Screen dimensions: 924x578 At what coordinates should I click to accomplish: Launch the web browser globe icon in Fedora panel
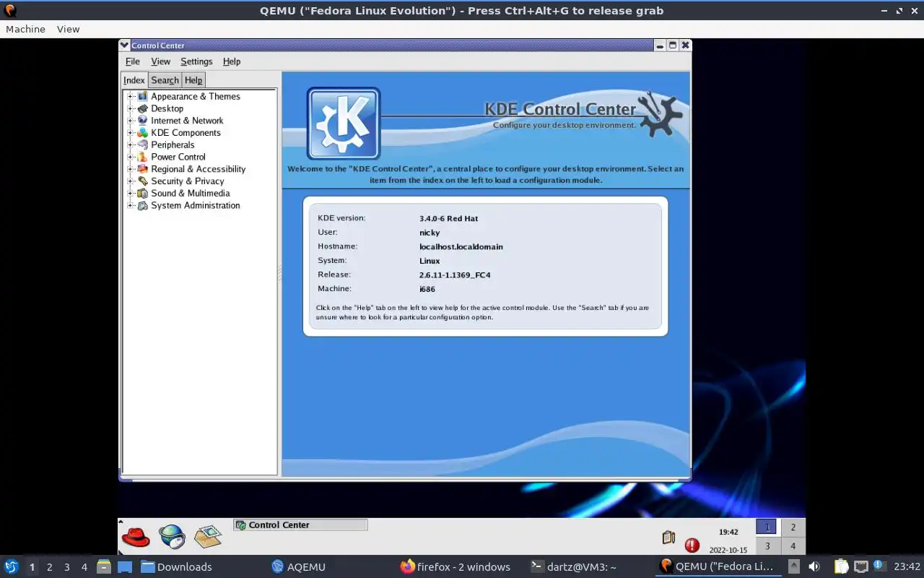tap(172, 536)
